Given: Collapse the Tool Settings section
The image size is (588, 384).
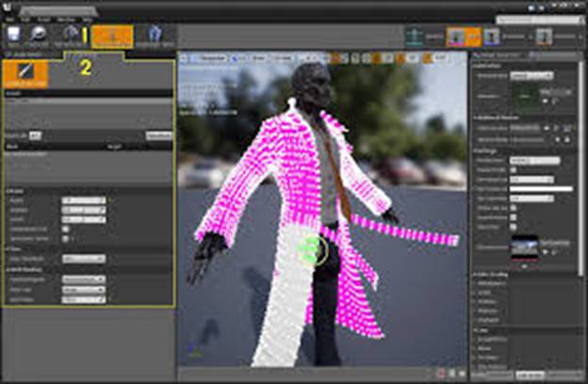Looking at the screenshot, I should click(24, 269).
